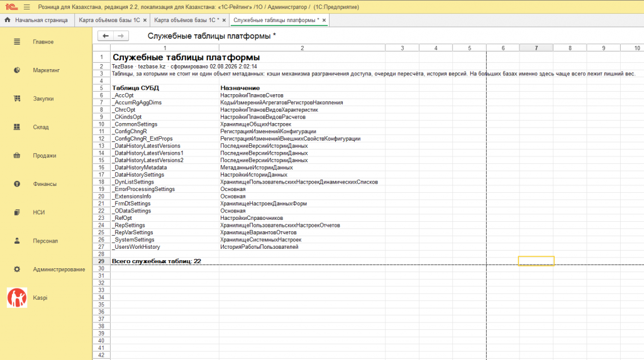Close the Служебные таблицы платформы tab

tap(324, 20)
